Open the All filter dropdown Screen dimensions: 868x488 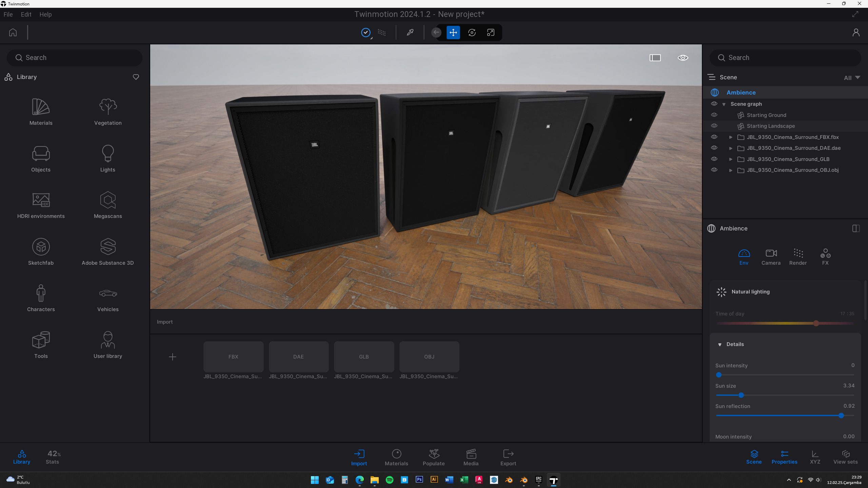coord(852,78)
